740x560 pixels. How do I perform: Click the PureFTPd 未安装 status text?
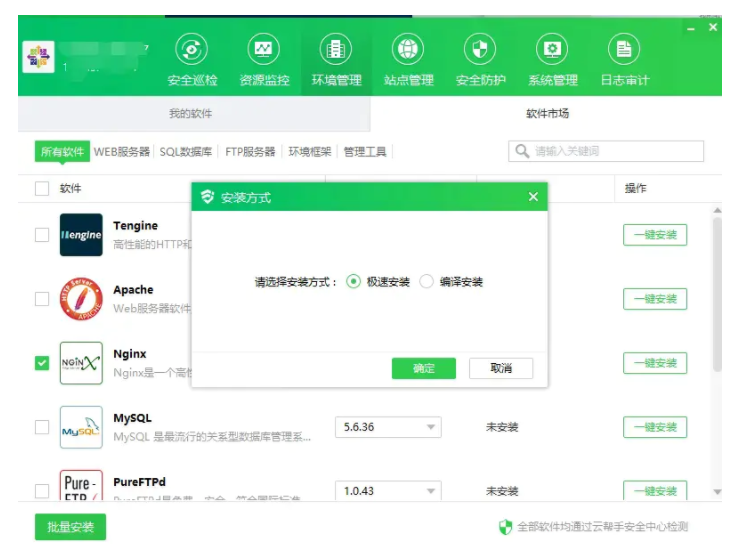point(502,491)
